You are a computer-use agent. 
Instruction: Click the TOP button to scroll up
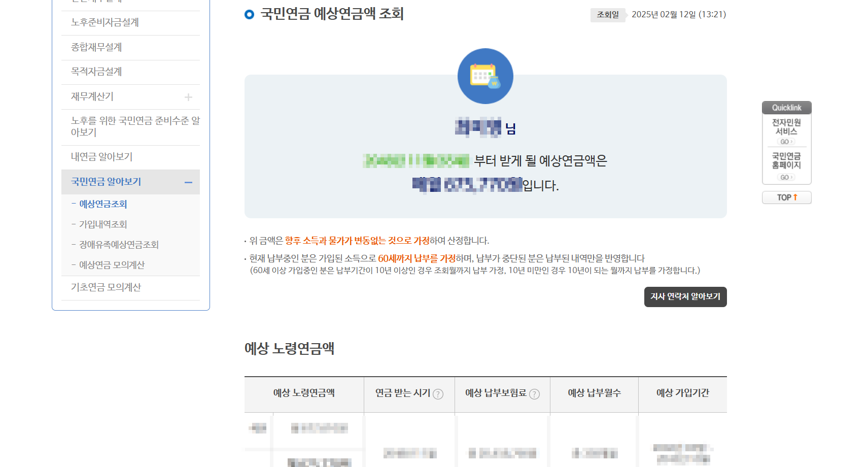click(786, 197)
